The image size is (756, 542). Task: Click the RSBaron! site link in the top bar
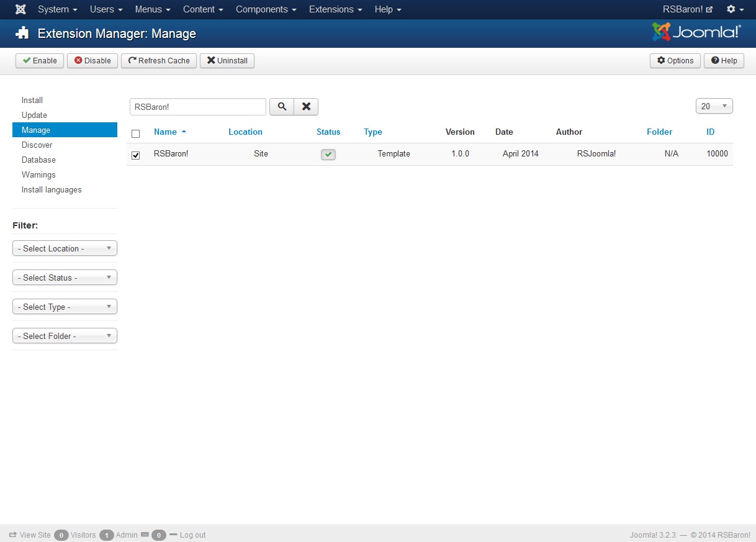pos(688,9)
